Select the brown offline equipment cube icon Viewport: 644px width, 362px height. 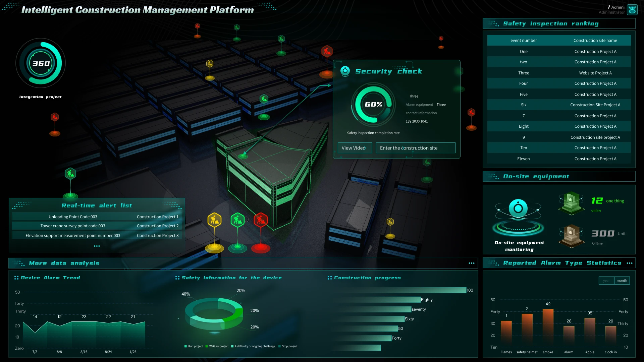[x=571, y=235]
